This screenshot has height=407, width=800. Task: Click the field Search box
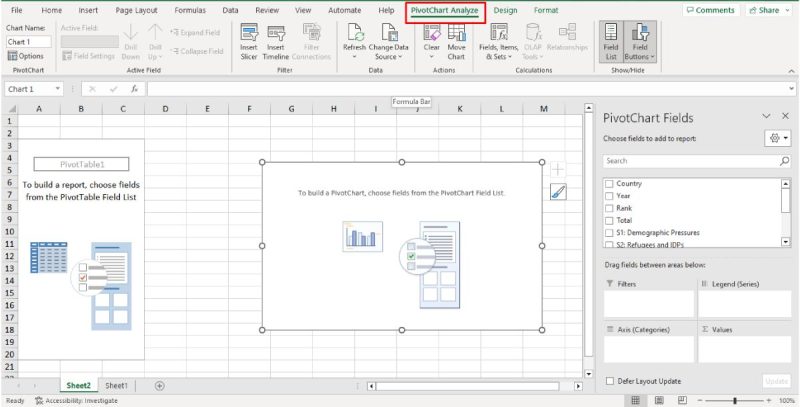(x=690, y=160)
